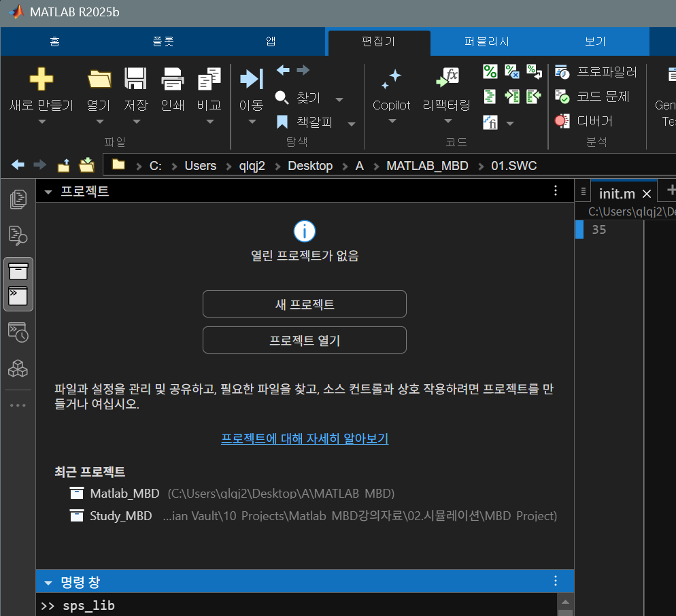Collapse the 프로젝트 panel
Viewport: 676px width, 616px height.
tap(48, 192)
